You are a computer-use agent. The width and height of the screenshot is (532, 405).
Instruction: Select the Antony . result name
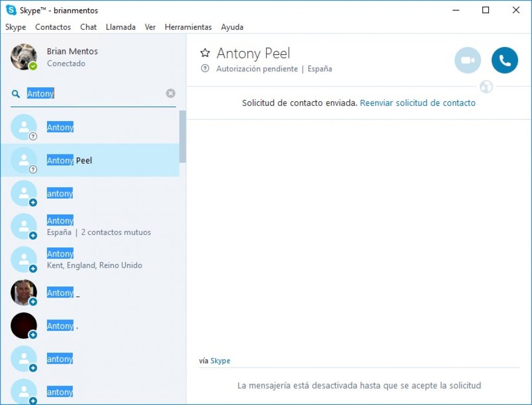63,326
